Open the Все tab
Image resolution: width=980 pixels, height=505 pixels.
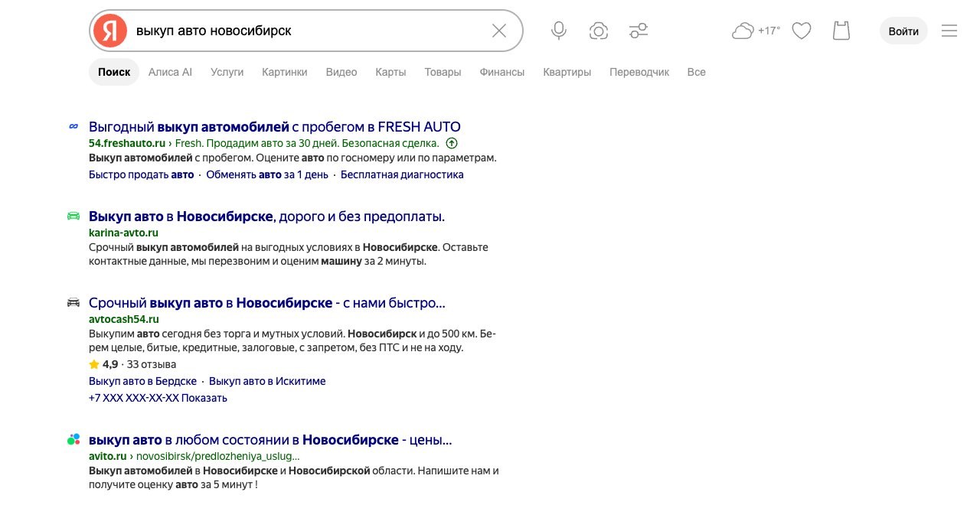(697, 72)
